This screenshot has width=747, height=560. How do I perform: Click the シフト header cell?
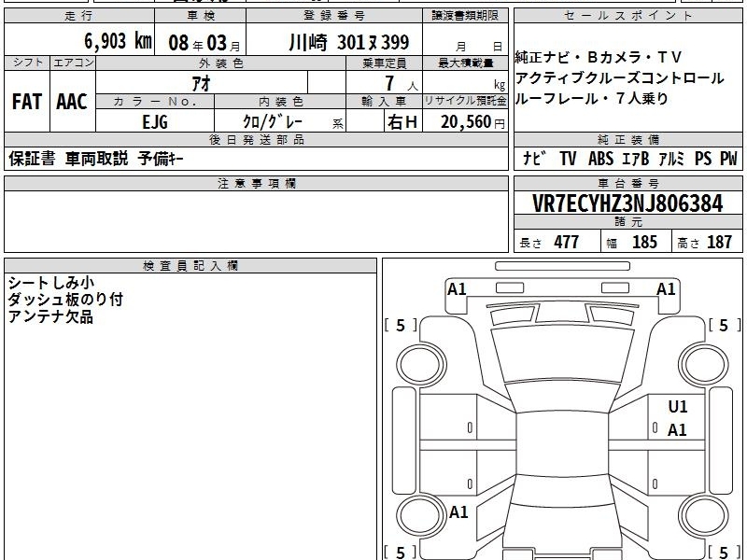tap(27, 63)
